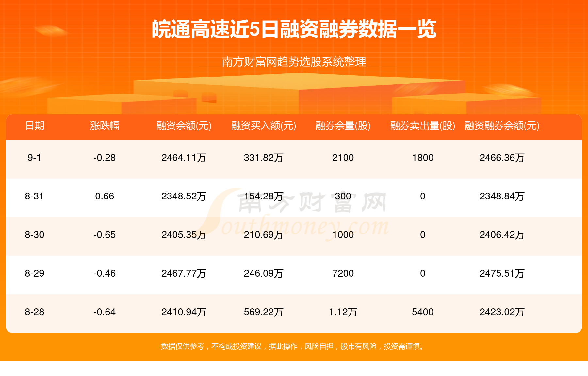Click the 融资融券余额(元) column header

[x=502, y=126]
